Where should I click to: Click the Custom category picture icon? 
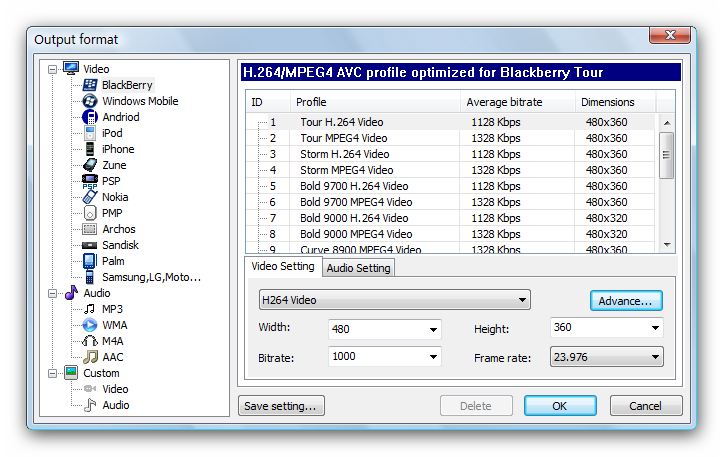(71, 373)
